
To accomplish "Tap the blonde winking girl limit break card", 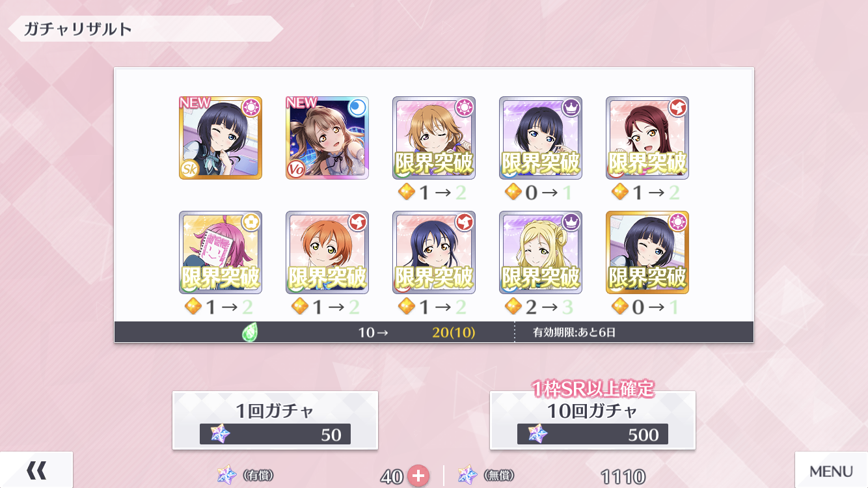I will pos(541,252).
